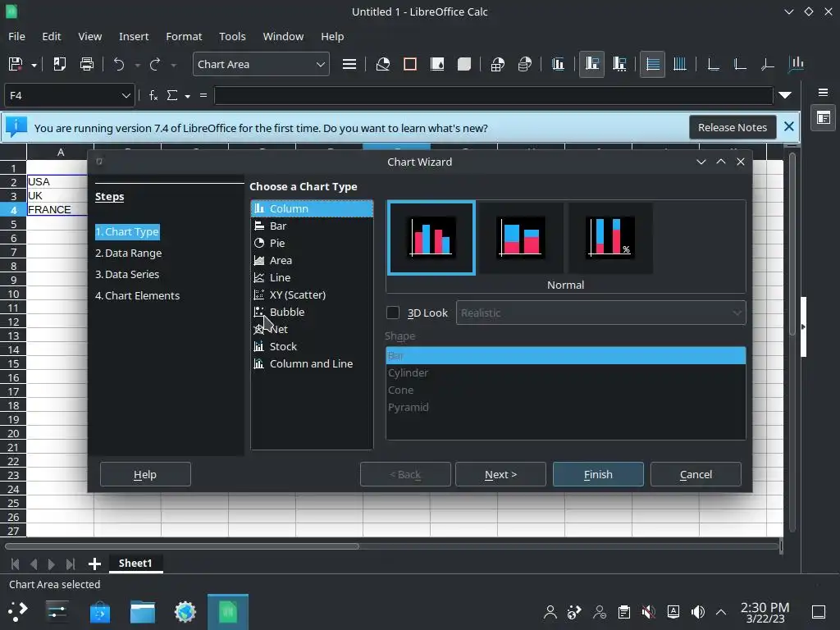Viewport: 840px width, 630px height.
Task: Click the All Axes icon at toolbar end
Action: (x=796, y=64)
